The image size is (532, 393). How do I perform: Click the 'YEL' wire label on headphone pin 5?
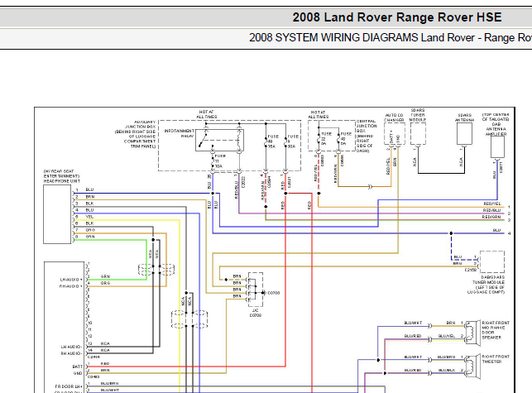pyautogui.click(x=89, y=217)
